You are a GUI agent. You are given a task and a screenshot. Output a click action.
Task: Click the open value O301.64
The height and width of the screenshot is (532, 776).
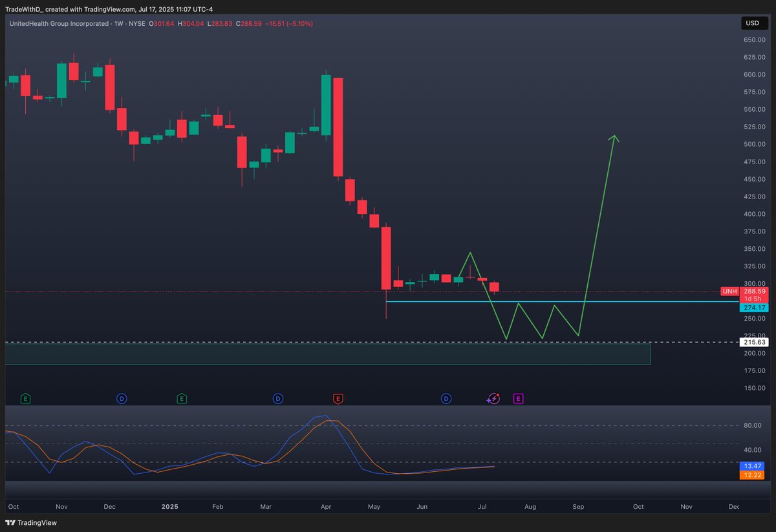coord(161,23)
